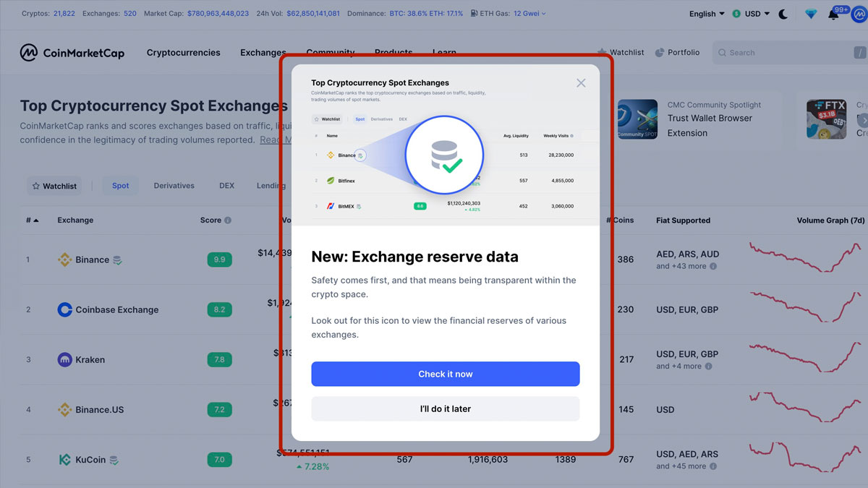The width and height of the screenshot is (868, 488).
Task: Open the ETH Gas dropdown
Action: (526, 14)
